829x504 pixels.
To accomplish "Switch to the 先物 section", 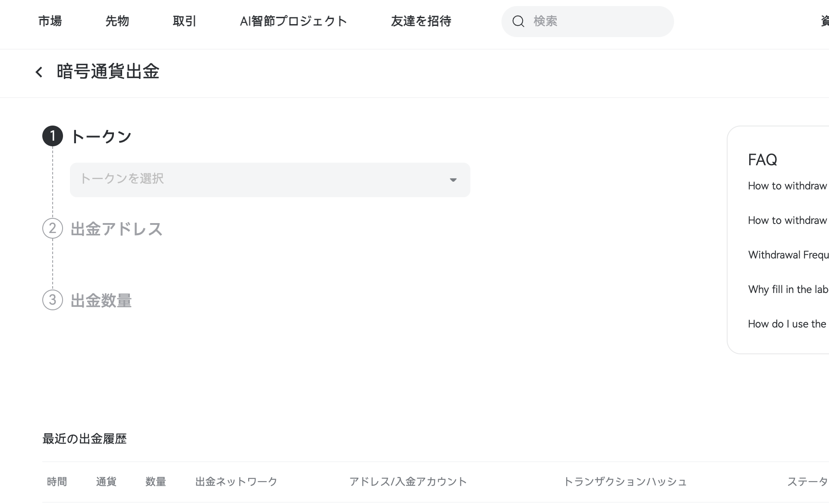I will (117, 21).
